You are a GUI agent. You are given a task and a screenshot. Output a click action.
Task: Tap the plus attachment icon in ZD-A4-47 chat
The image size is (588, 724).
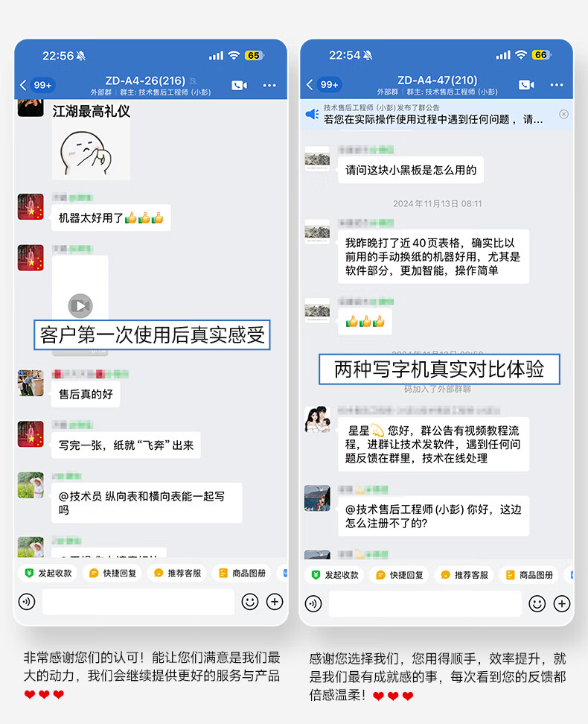tap(562, 603)
